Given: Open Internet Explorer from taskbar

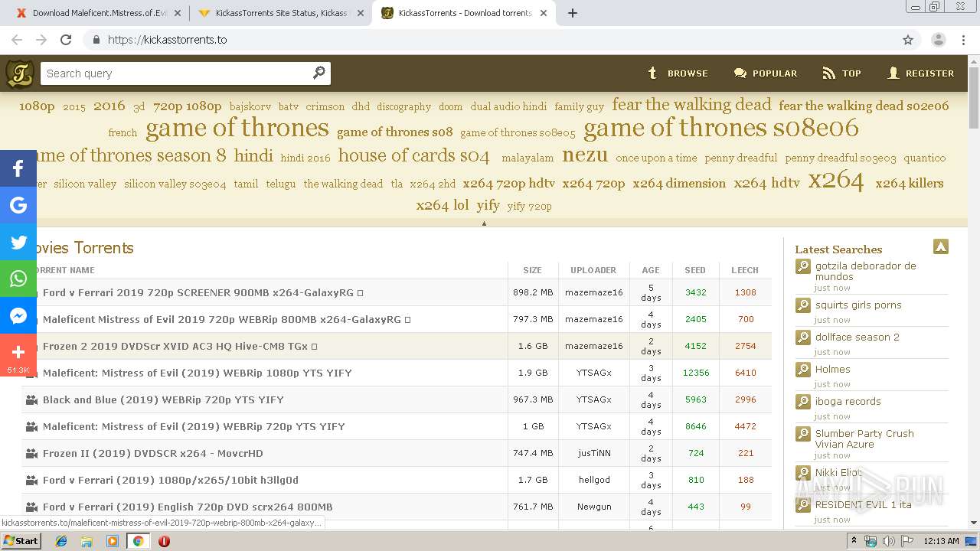Looking at the screenshot, I should coord(61,541).
